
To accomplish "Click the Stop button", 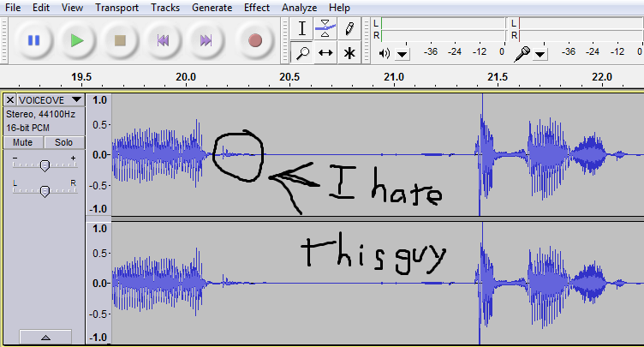I will [120, 40].
